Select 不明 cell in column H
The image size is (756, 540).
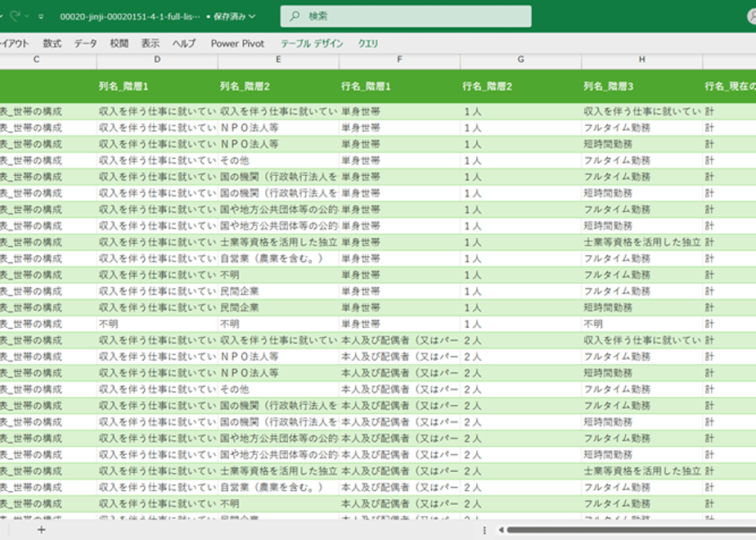pyautogui.click(x=641, y=324)
